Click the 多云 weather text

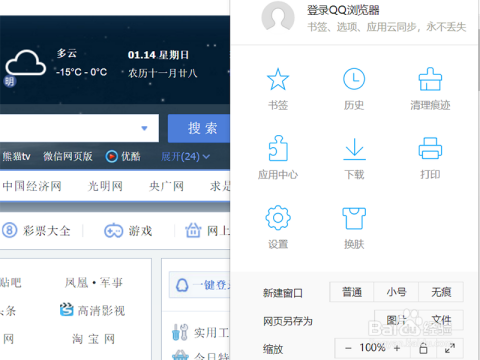pyautogui.click(x=67, y=53)
